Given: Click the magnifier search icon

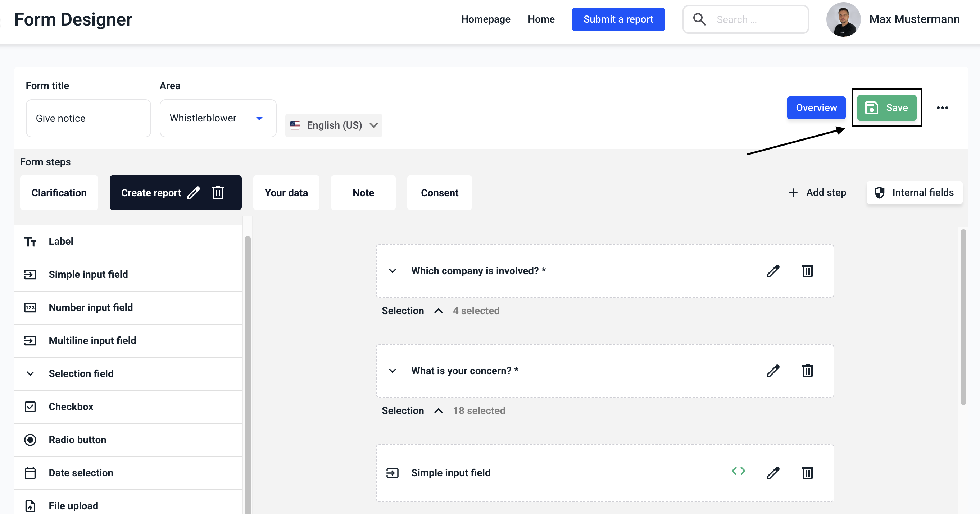Looking at the screenshot, I should point(699,19).
